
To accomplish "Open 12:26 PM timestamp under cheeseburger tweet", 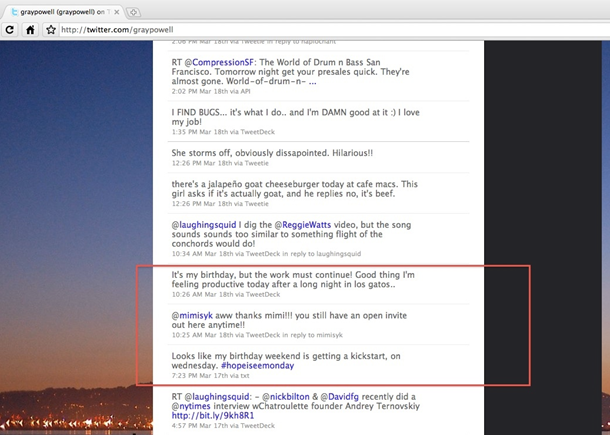I will [x=202, y=203].
